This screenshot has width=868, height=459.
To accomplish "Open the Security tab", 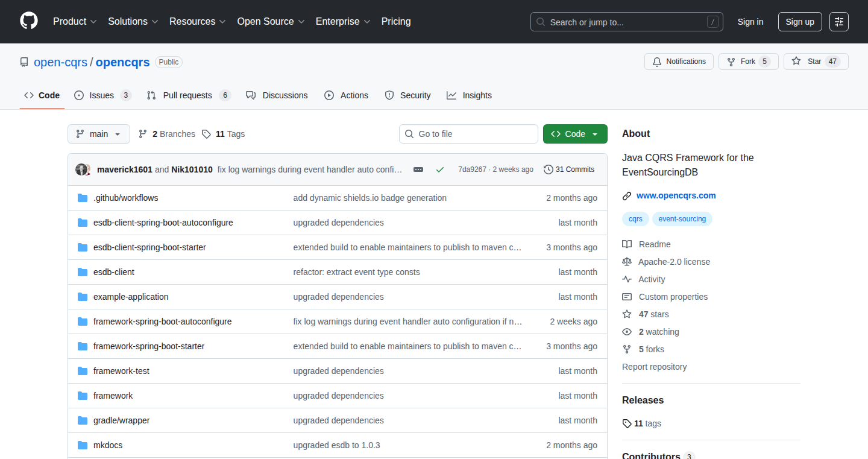I will tap(407, 95).
